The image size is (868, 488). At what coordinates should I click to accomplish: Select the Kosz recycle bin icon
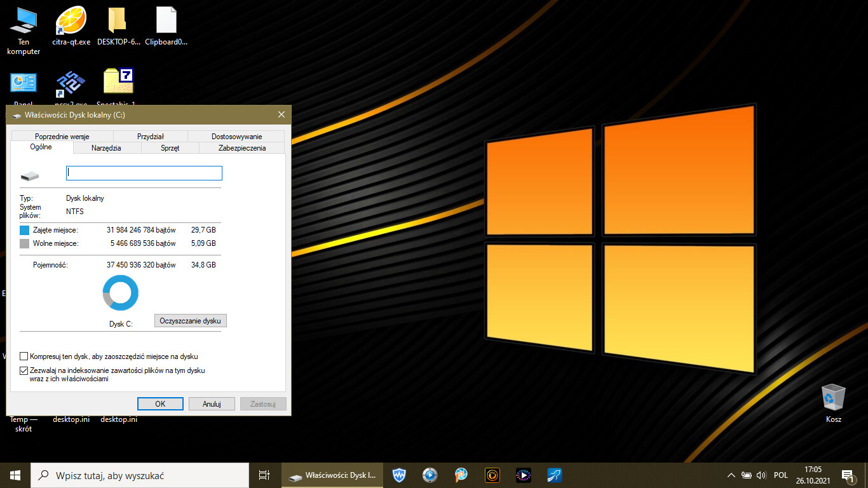click(x=833, y=403)
